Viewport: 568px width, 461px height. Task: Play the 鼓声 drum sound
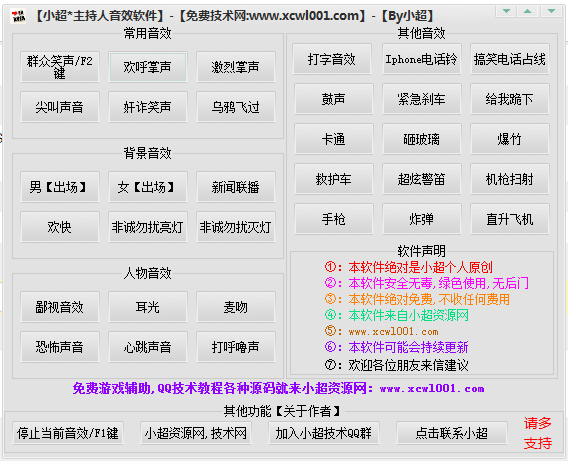click(x=334, y=99)
